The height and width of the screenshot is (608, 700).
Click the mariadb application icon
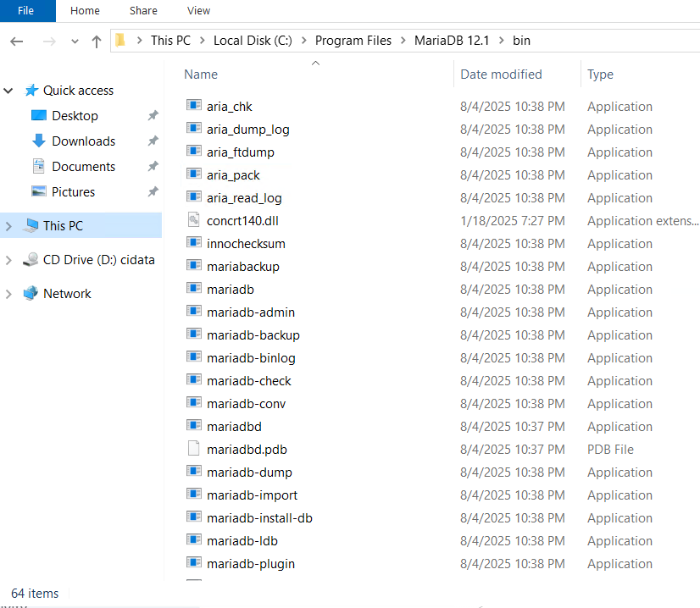194,288
